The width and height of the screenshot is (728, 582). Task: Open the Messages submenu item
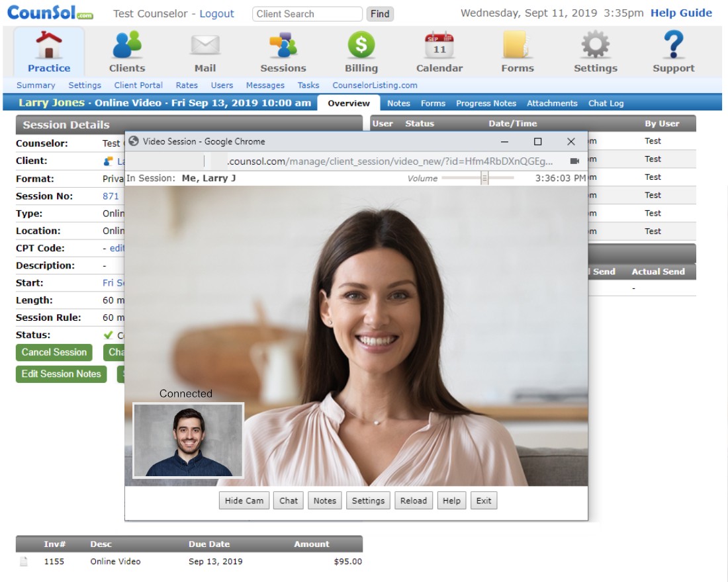coord(265,85)
